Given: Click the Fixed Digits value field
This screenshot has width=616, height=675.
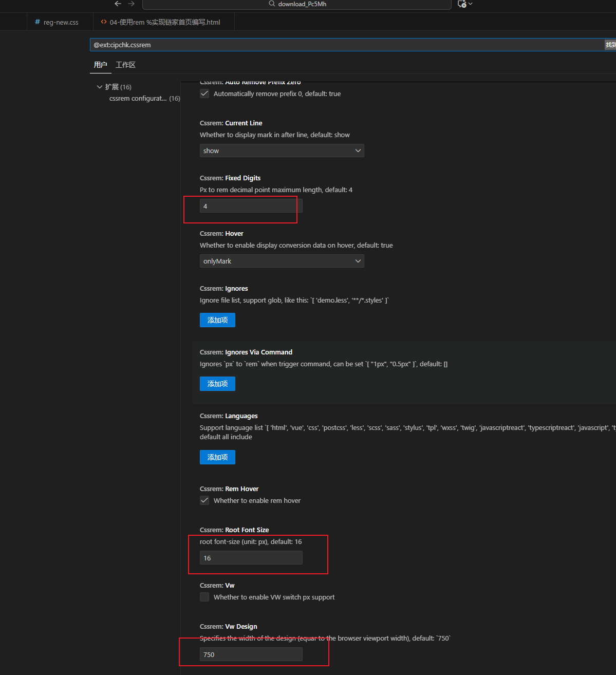Looking at the screenshot, I should click(x=248, y=205).
